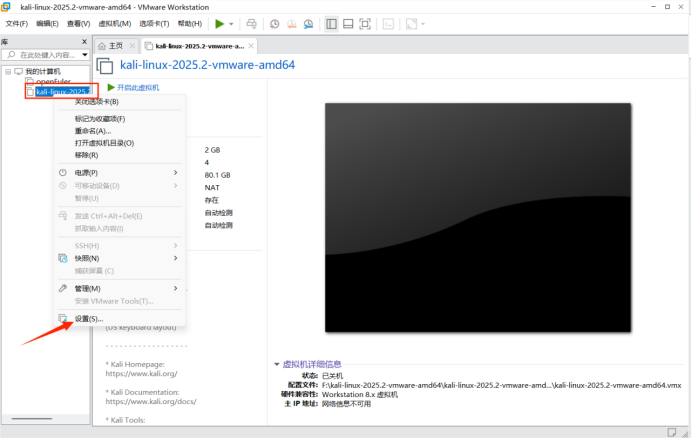The image size is (691, 438).
Task: Open the 虚拟机(M) menu
Action: (x=115, y=24)
